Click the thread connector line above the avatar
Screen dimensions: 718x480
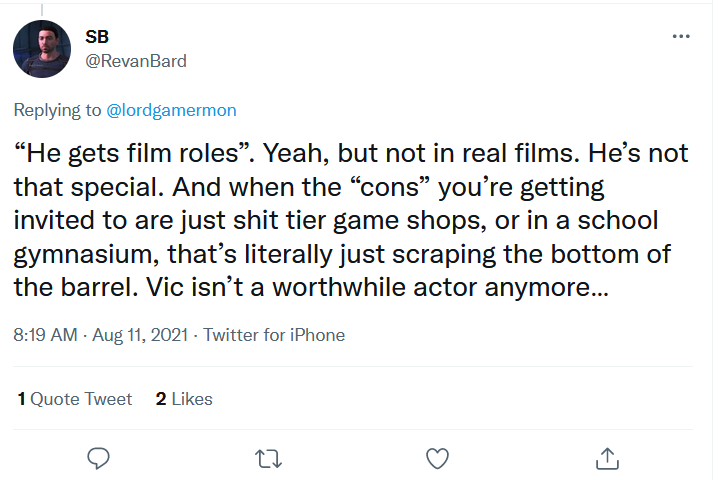click(x=42, y=10)
